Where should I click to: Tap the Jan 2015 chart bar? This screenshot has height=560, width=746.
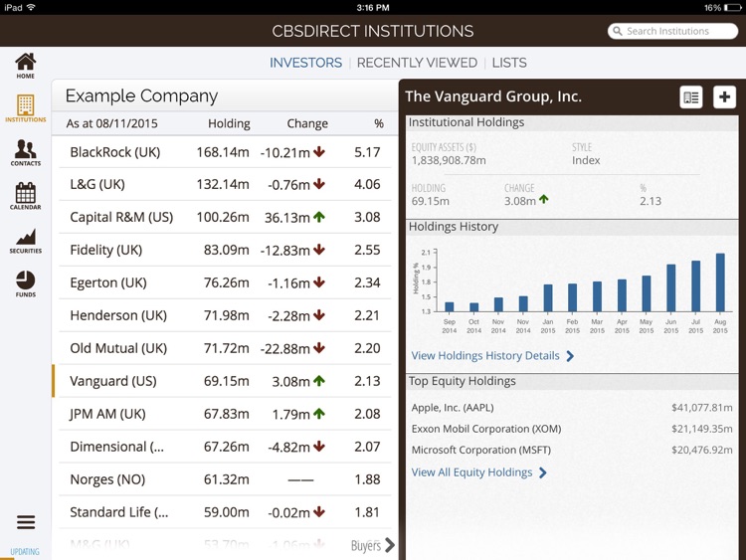point(548,298)
